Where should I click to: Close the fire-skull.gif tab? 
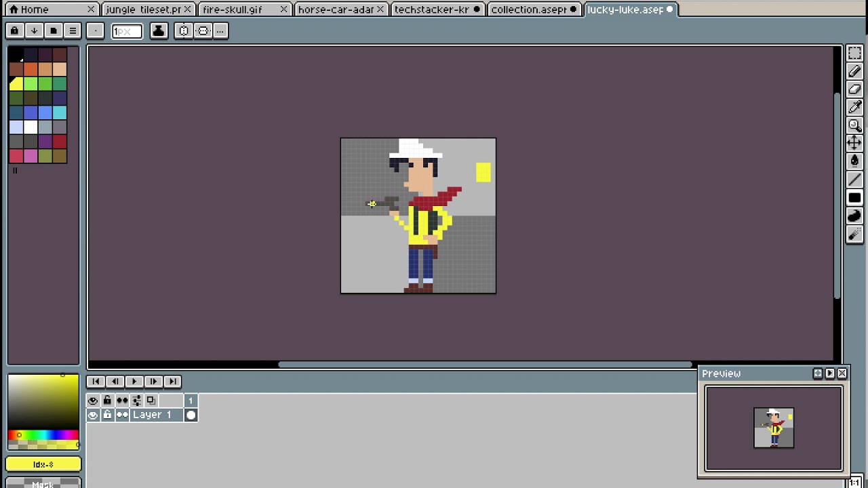(283, 9)
